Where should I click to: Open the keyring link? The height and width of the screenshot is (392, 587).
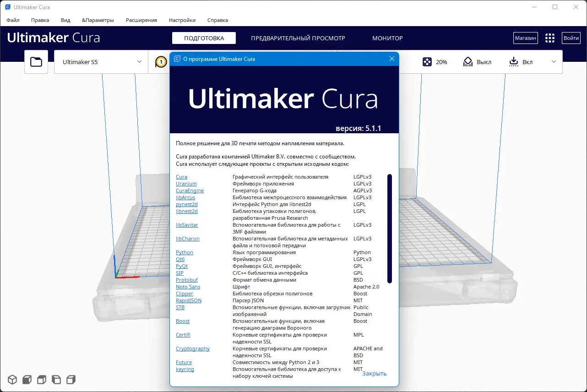coord(185,369)
